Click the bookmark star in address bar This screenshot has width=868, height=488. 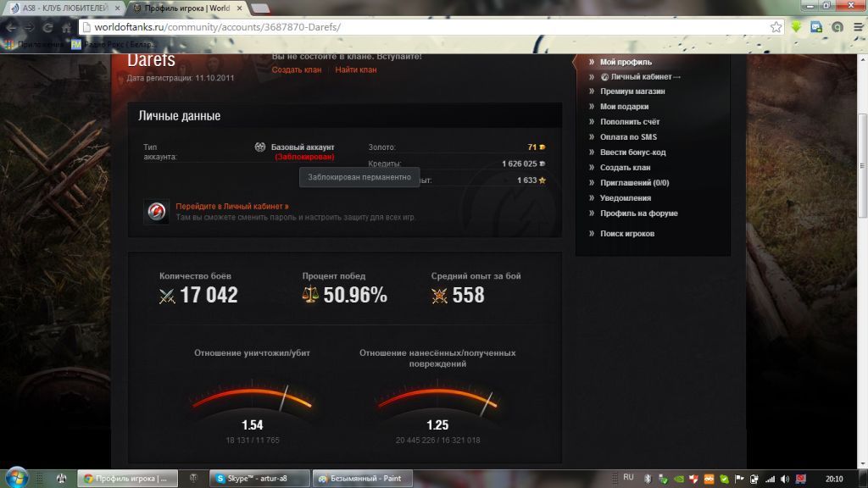776,27
